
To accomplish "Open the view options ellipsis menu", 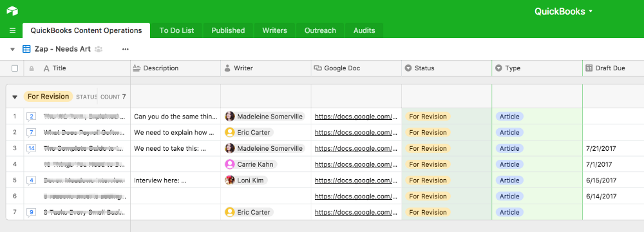I will pos(126,50).
